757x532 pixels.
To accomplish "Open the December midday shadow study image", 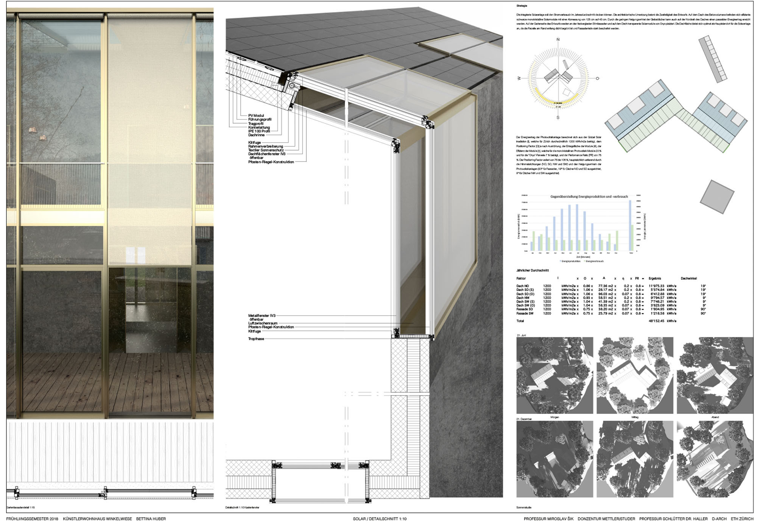I will (635, 459).
